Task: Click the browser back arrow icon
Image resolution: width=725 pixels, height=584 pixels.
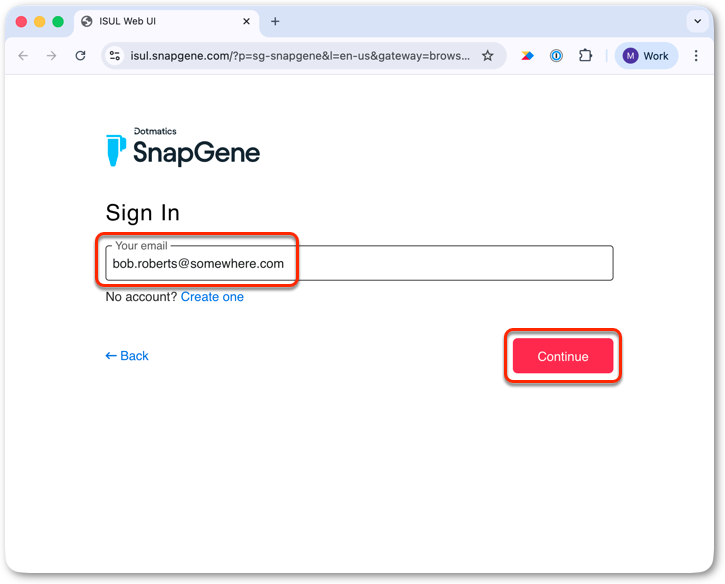Action: tap(23, 56)
